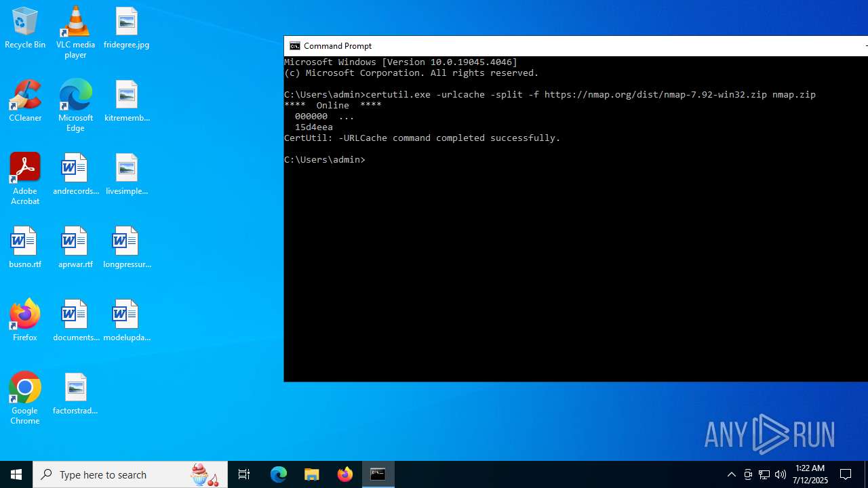Launch Firefox from the taskbar
Viewport: 868px width, 488px height.
pyautogui.click(x=345, y=474)
